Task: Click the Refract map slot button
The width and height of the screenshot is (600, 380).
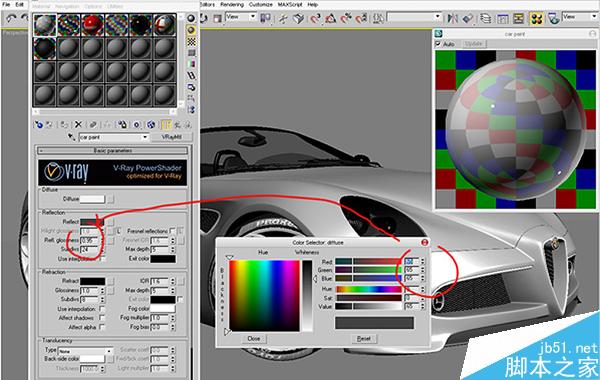Action: tap(110, 281)
